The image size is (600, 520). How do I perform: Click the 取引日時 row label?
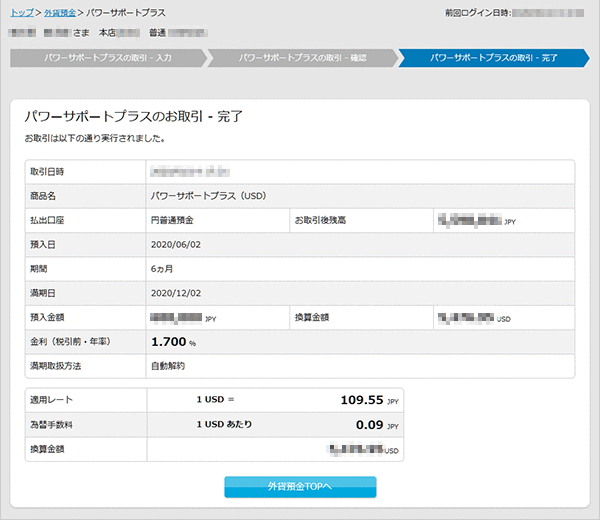tap(47, 171)
